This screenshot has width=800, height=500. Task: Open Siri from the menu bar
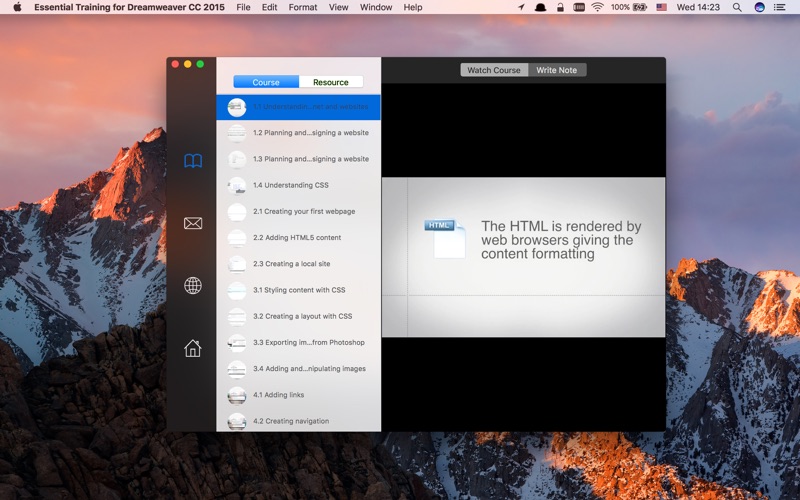pyautogui.click(x=759, y=7)
